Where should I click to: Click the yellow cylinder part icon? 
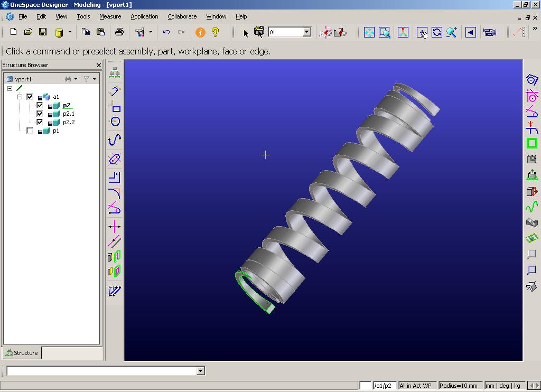[59, 32]
